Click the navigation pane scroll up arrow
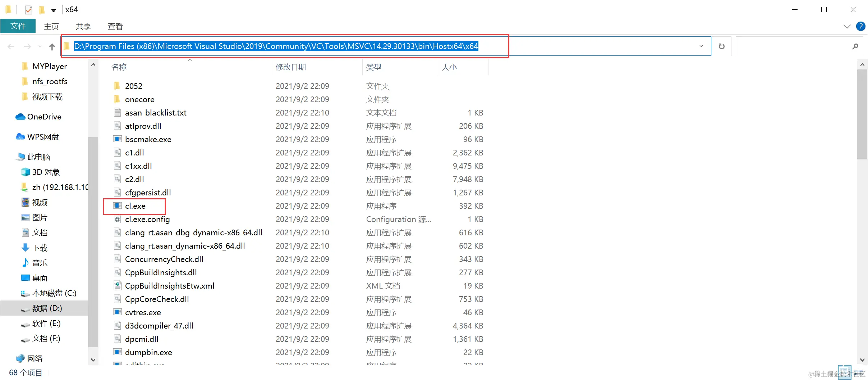This screenshot has height=380, width=868. pos(93,65)
